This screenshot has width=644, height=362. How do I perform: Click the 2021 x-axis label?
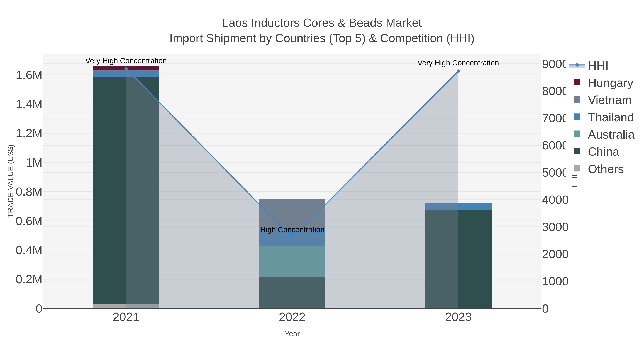(126, 317)
